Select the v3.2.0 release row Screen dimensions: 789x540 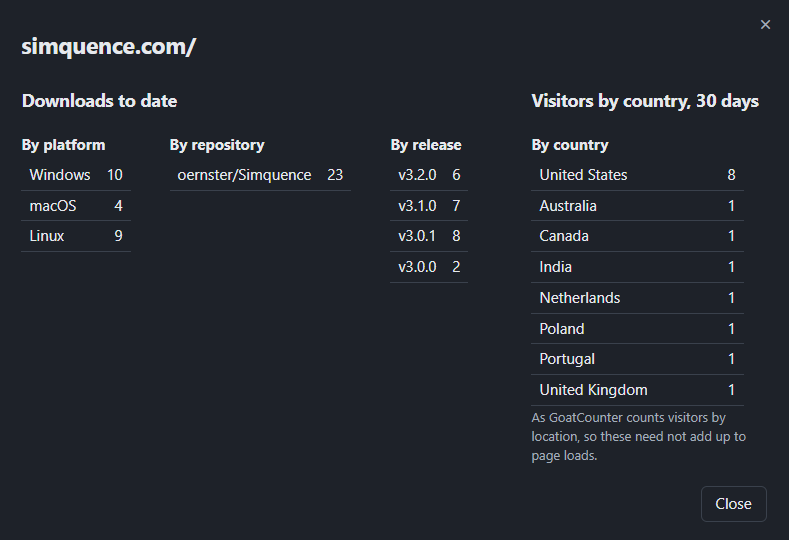pyautogui.click(x=429, y=175)
